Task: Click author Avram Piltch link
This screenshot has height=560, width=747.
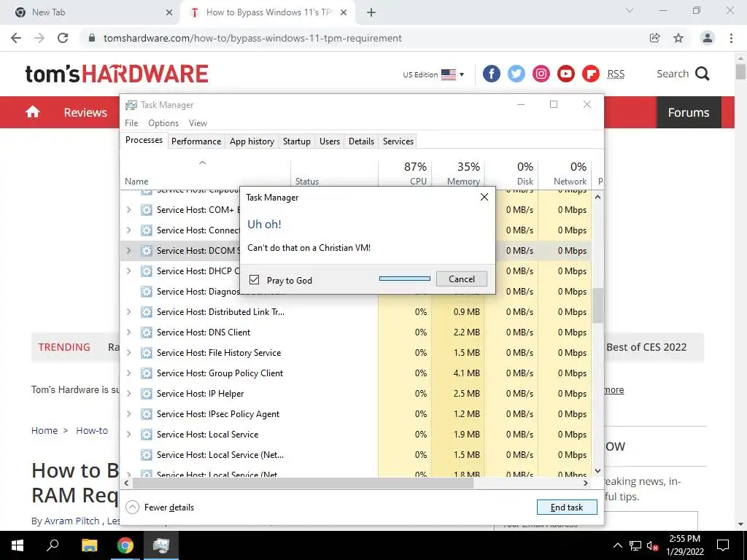Action: [x=72, y=521]
